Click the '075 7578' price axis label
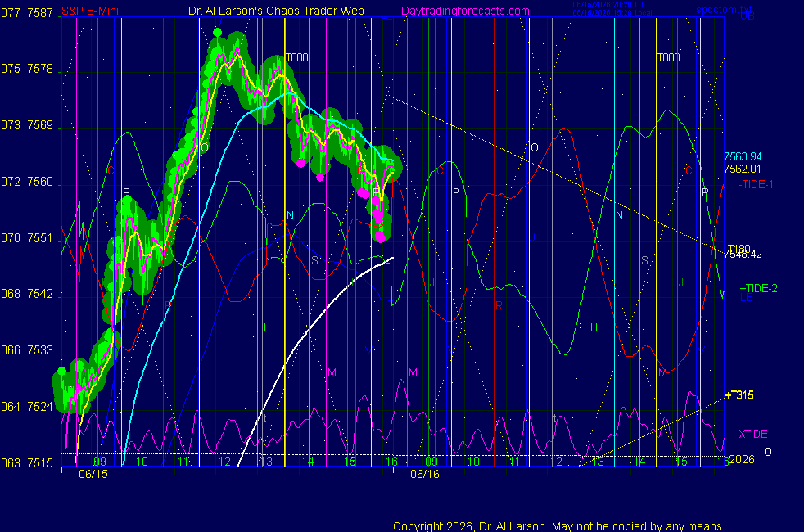Screen dimensions: 804x532 pos(27,69)
